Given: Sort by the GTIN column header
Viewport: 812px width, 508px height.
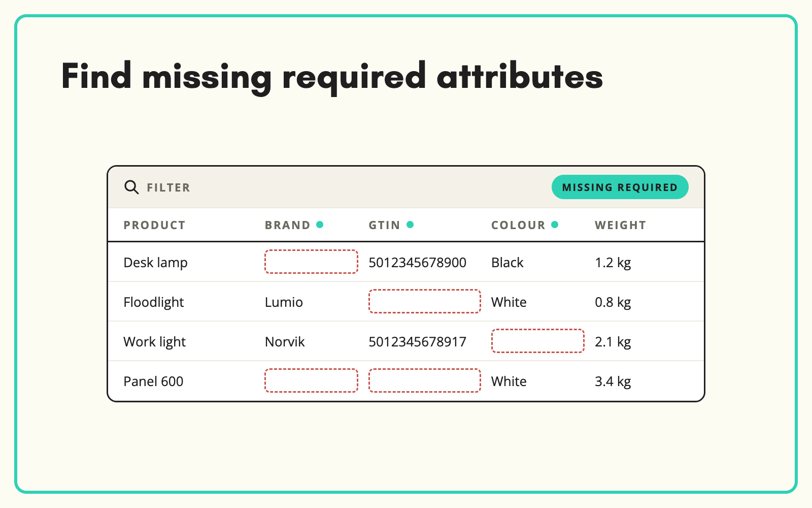Looking at the screenshot, I should [x=384, y=225].
